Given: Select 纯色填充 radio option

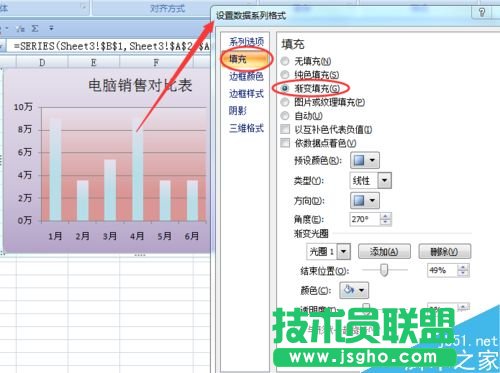Looking at the screenshot, I should (x=285, y=75).
